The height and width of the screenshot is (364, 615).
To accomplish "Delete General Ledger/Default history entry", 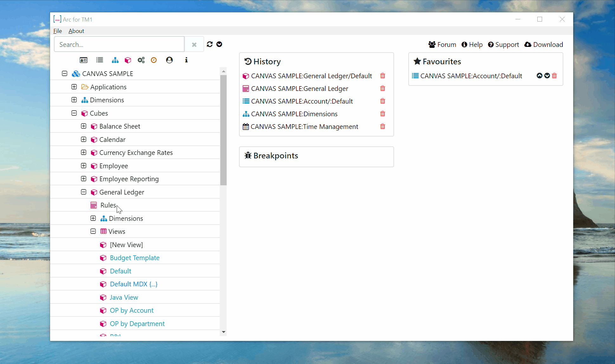I will click(383, 76).
